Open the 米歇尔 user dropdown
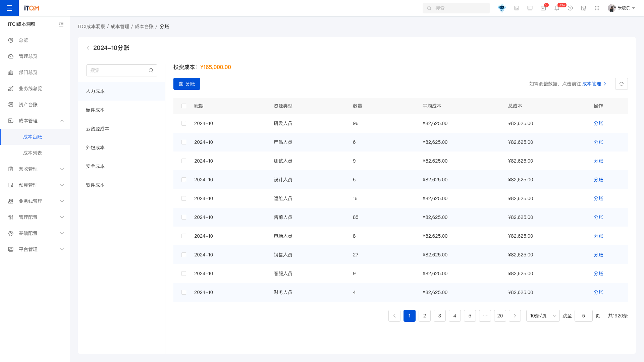Screen dimensions: 644x362 pyautogui.click(x=622, y=8)
